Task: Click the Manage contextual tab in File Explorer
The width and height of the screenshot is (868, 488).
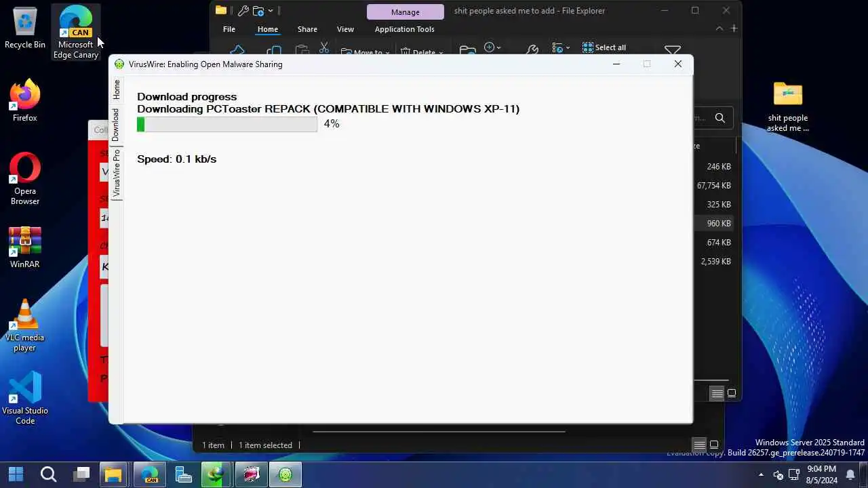Action: pos(406,12)
